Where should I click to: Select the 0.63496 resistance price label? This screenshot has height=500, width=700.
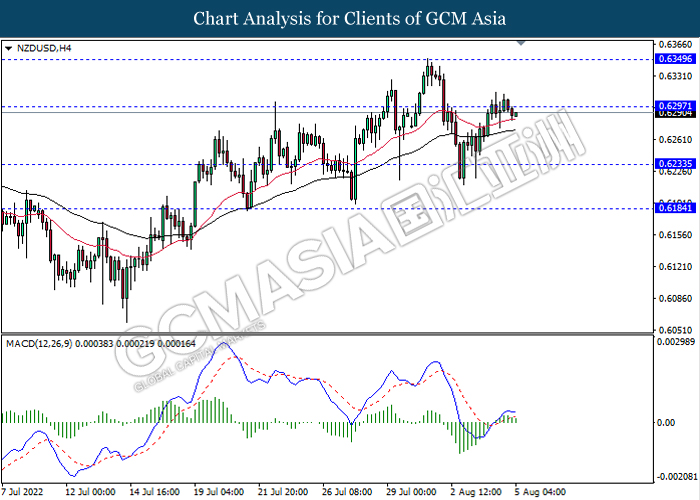(675, 59)
